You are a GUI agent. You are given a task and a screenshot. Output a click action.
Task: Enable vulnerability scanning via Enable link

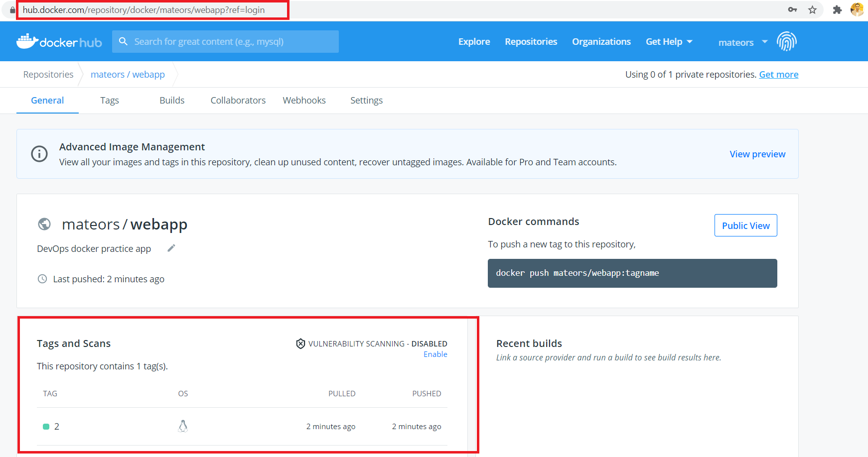pyautogui.click(x=435, y=354)
